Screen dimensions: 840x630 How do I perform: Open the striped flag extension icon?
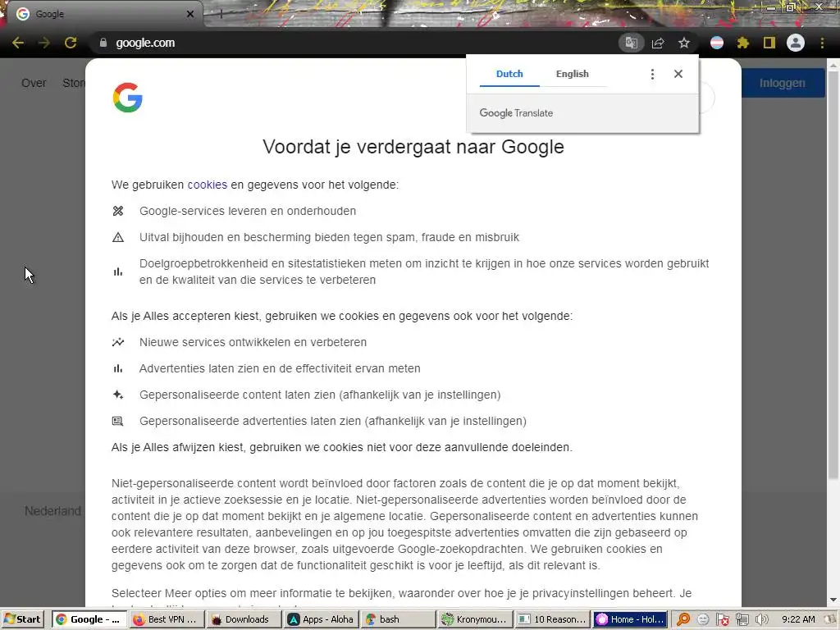pyautogui.click(x=717, y=43)
